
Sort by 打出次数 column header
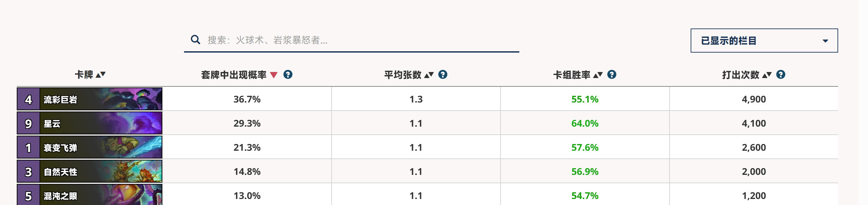coord(740,75)
